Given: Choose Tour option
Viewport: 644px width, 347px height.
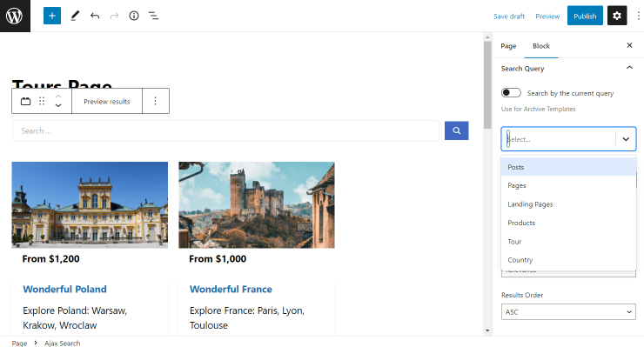Looking at the screenshot, I should [568, 242].
